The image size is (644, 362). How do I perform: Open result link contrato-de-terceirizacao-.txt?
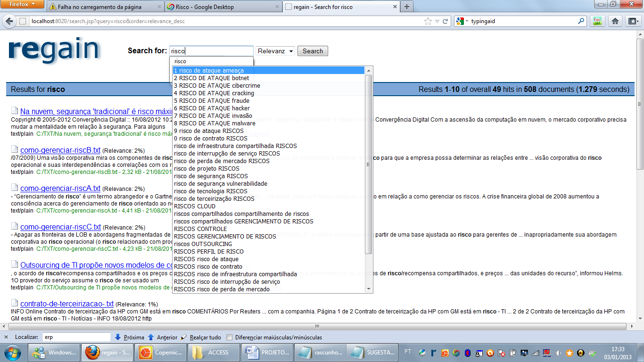[67, 303]
